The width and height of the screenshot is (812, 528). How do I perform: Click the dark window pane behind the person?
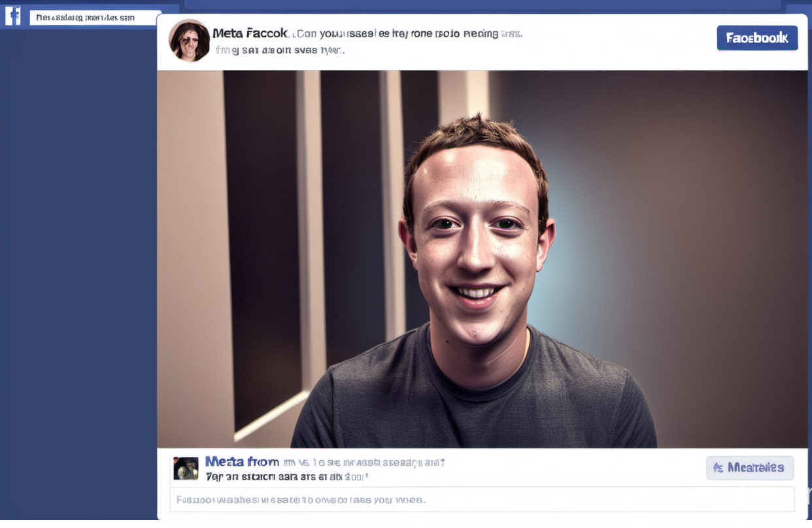click(x=262, y=248)
